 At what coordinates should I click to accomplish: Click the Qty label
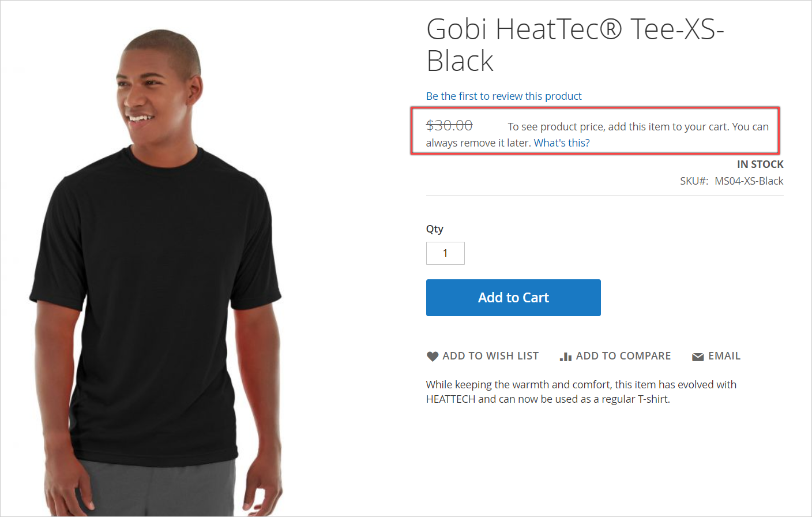click(435, 229)
